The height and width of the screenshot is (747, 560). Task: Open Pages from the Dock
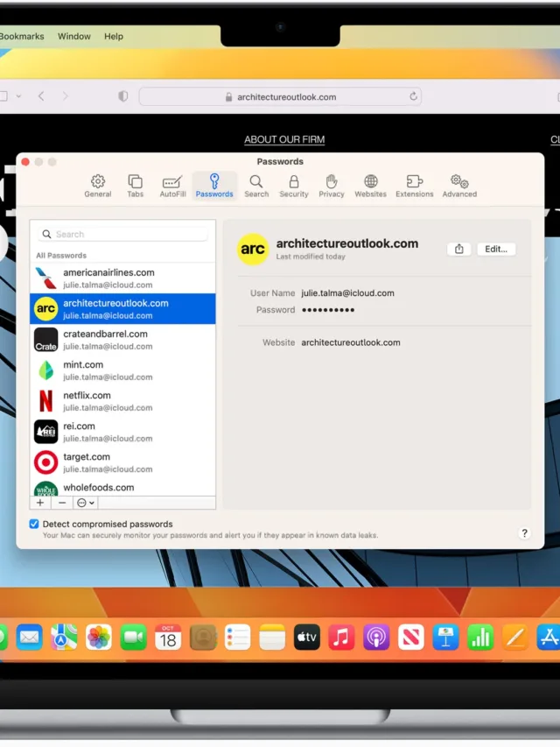(515, 637)
